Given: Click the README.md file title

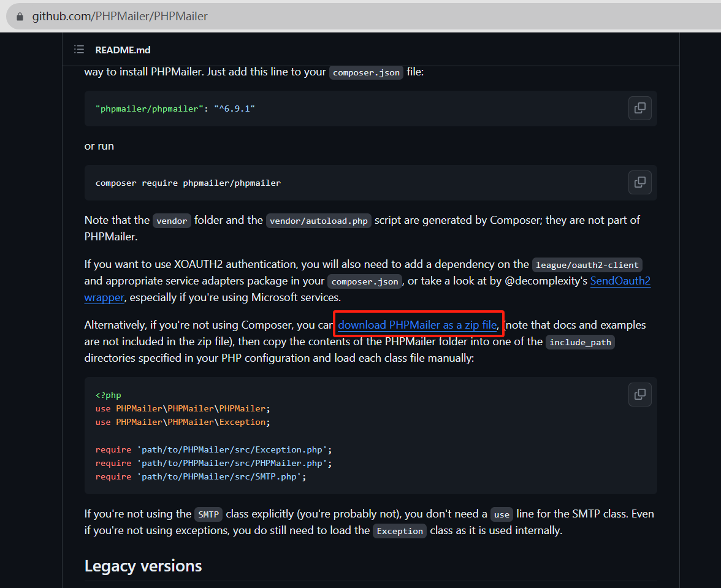Looking at the screenshot, I should [x=123, y=50].
